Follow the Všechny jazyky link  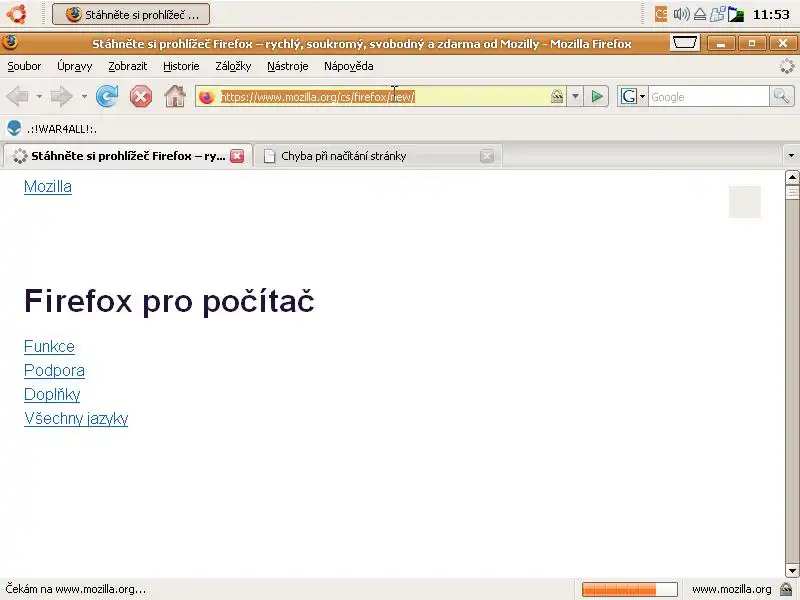76,418
